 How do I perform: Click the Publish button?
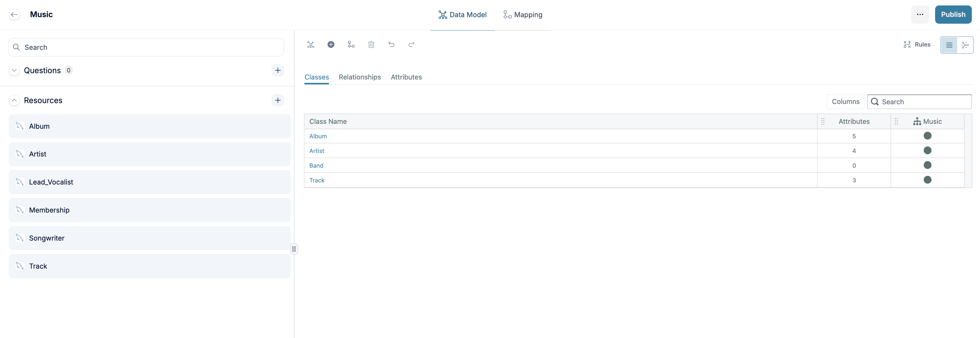click(953, 14)
